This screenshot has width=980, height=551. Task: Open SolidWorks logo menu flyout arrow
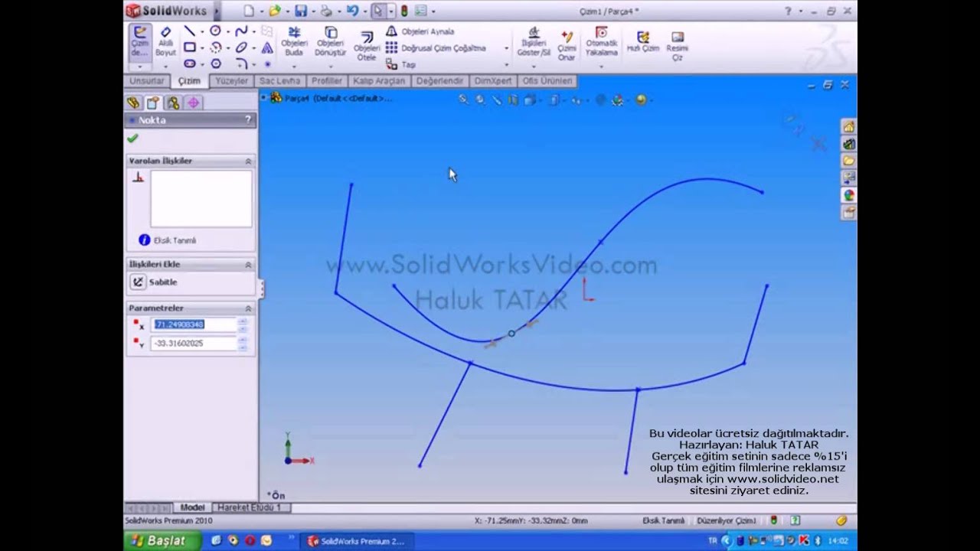217,11
